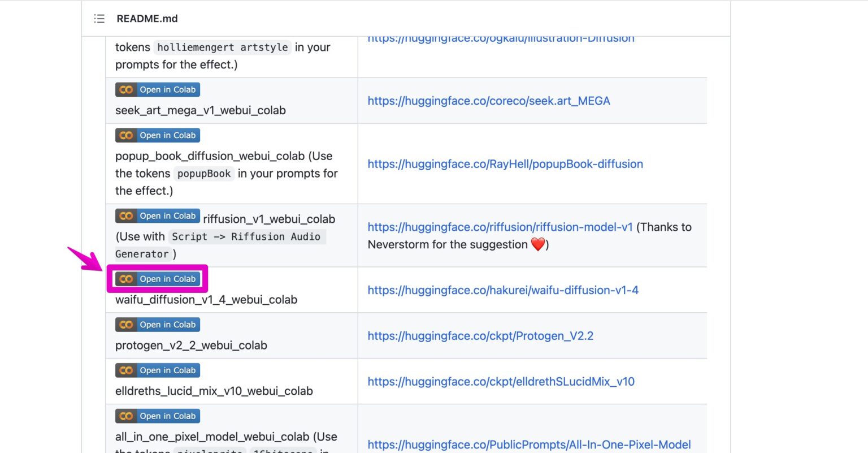The width and height of the screenshot is (868, 453).
Task: Open the riffusion-model-v1 Hugging Face link
Action: [500, 227]
